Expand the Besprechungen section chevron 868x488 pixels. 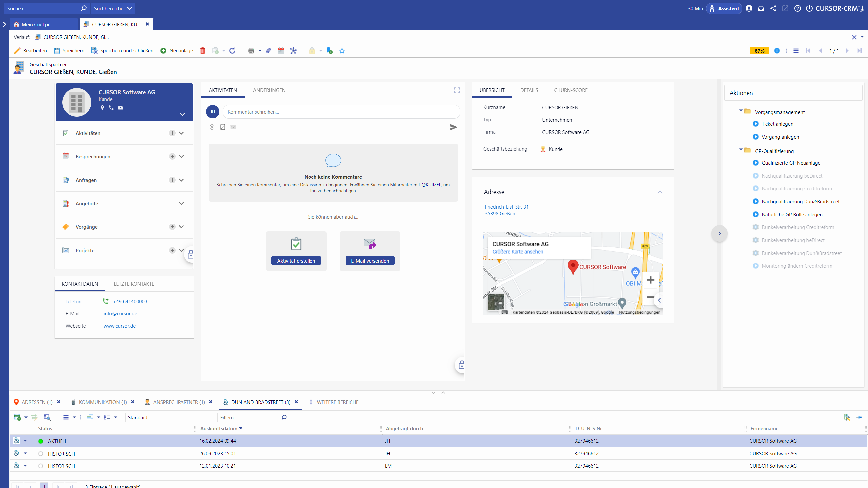(181, 156)
